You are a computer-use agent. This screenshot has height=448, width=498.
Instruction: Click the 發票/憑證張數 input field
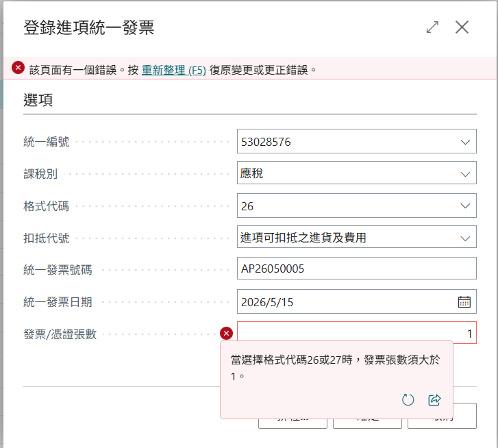(356, 333)
